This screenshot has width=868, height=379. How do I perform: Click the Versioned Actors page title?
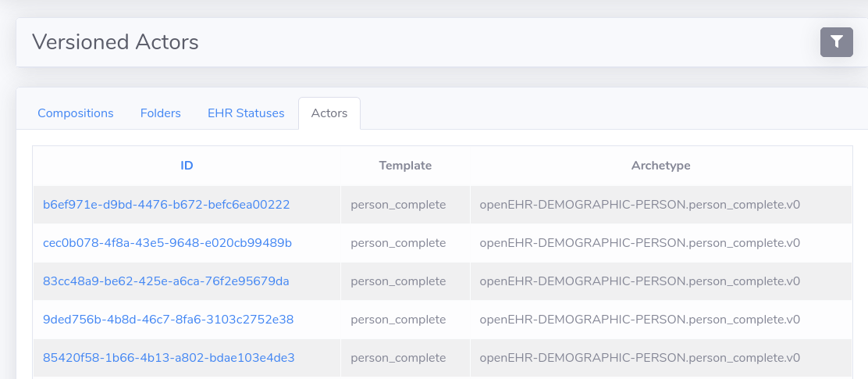coord(116,42)
